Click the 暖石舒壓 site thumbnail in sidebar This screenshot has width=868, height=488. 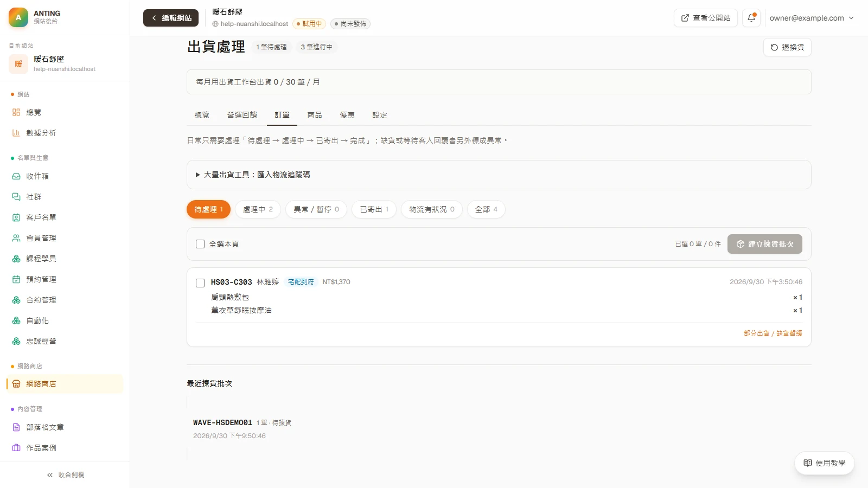[x=18, y=64]
